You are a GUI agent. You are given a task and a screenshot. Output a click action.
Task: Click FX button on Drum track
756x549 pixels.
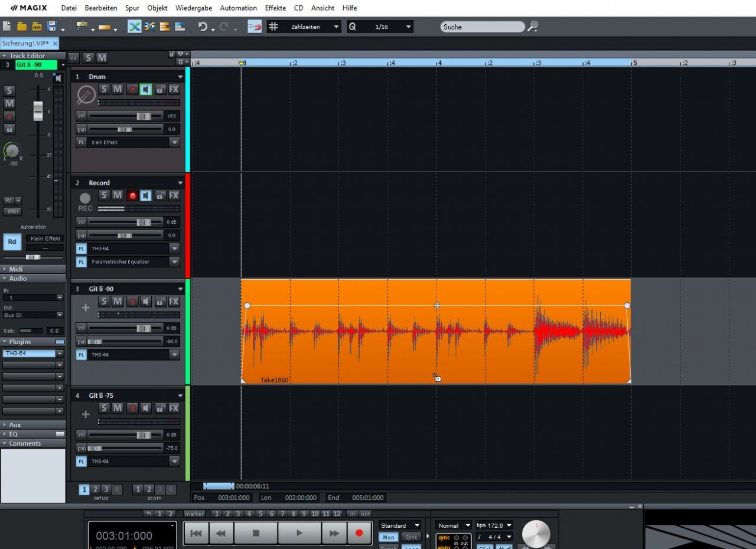pyautogui.click(x=174, y=89)
